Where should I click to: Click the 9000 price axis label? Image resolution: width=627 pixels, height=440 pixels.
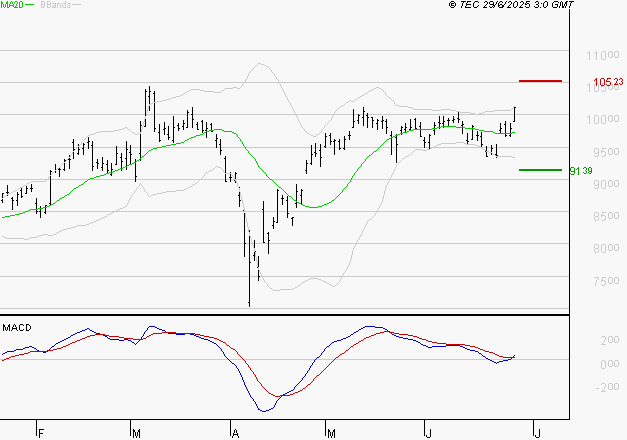click(x=607, y=184)
